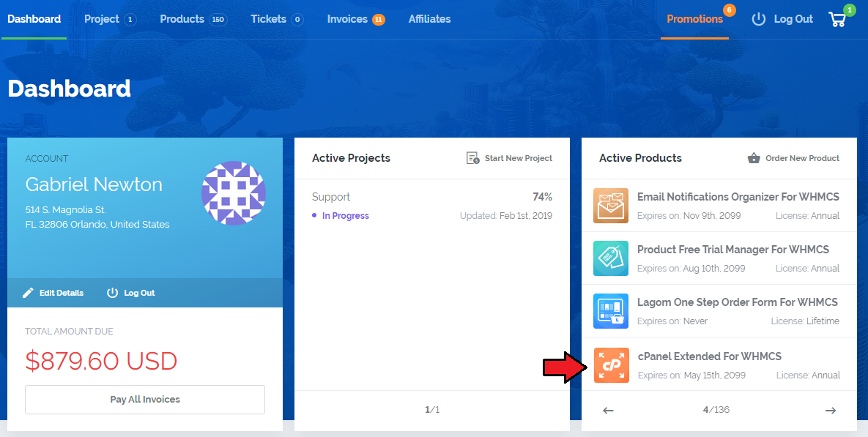
Task: Open cPanel Extended For WHMCS
Action: click(x=710, y=356)
